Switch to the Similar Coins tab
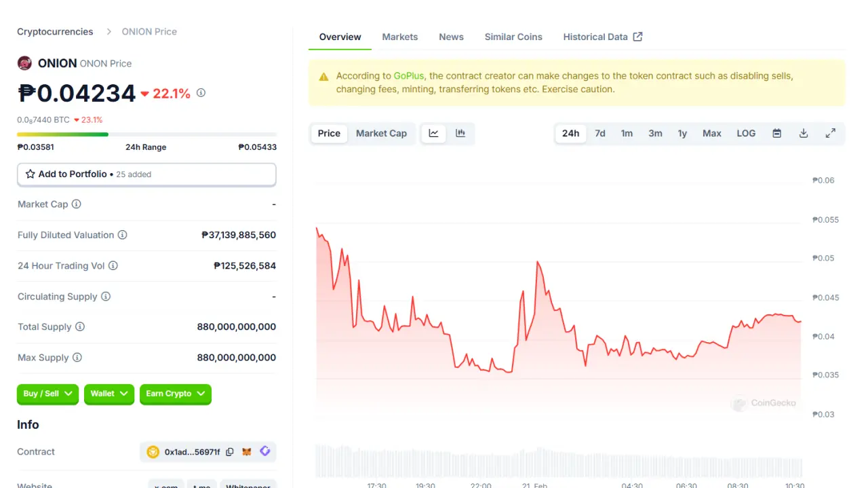This screenshot has width=868, height=488. click(x=513, y=37)
